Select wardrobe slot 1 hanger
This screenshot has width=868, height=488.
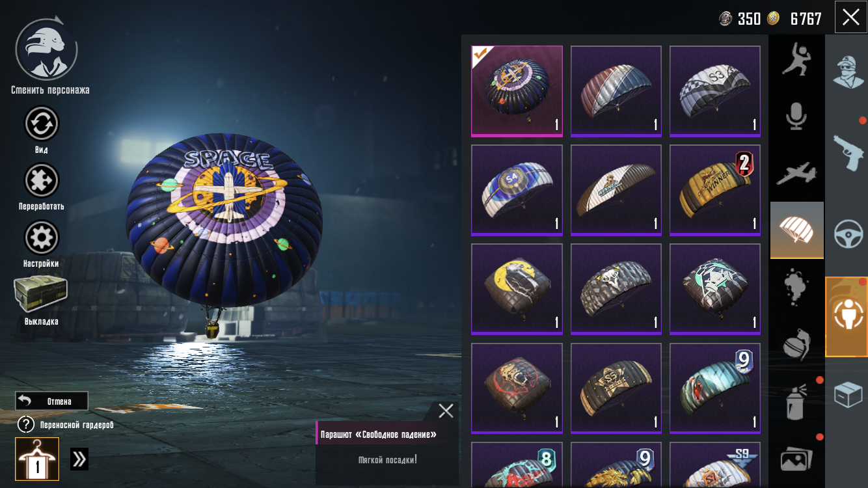point(37,459)
